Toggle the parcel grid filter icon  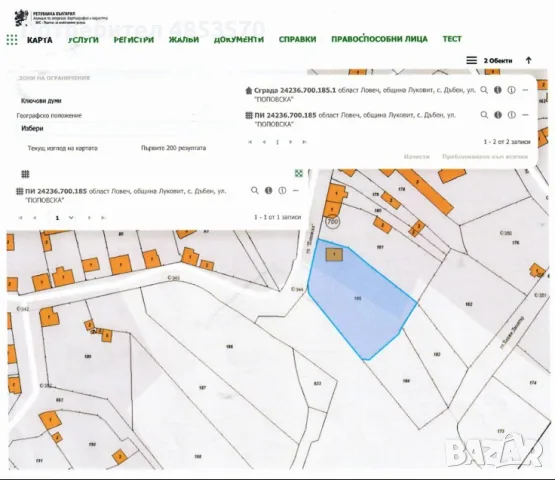click(x=25, y=174)
